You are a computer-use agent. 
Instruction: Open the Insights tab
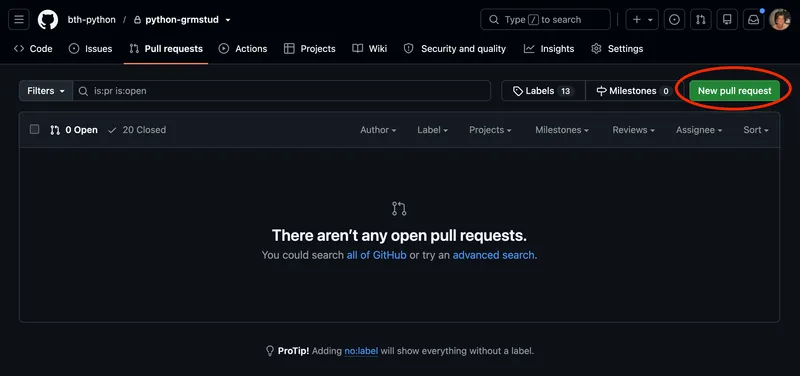[x=549, y=49]
